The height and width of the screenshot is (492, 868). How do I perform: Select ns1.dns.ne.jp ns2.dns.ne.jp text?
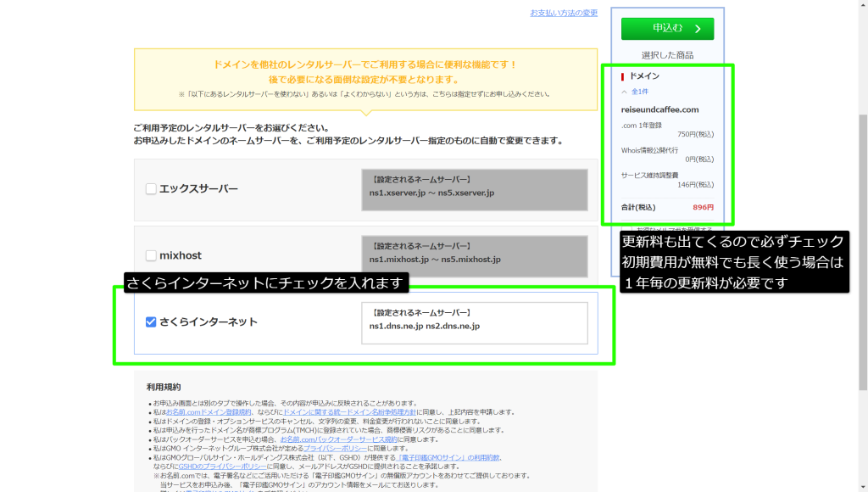point(425,326)
